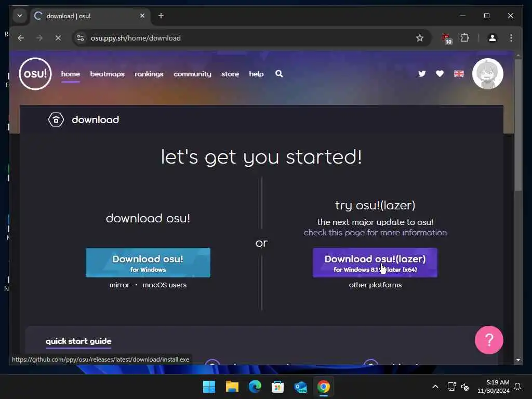
Task: Open the beatmaps menu item
Action: (107, 74)
